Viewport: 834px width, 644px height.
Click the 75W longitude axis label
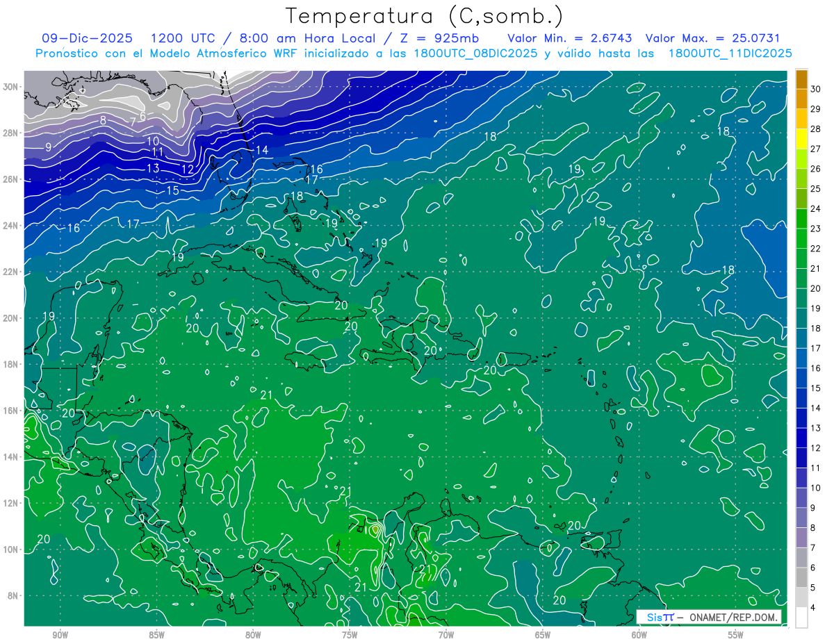(x=350, y=635)
